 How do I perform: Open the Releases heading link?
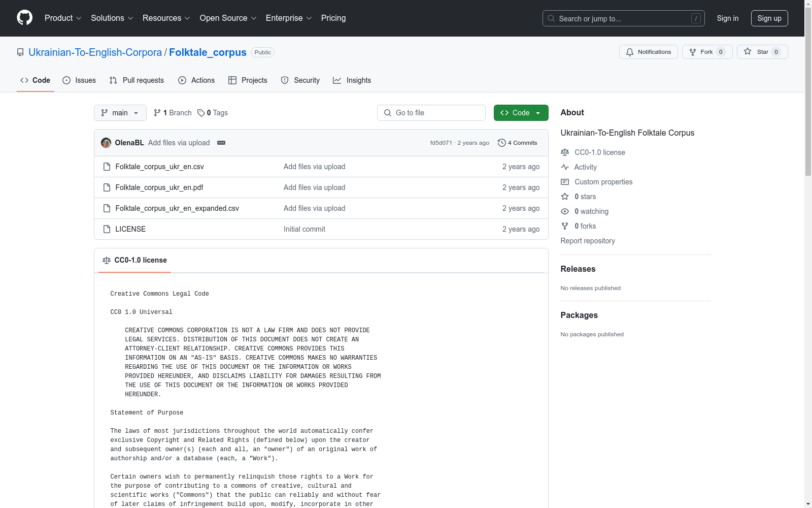578,269
